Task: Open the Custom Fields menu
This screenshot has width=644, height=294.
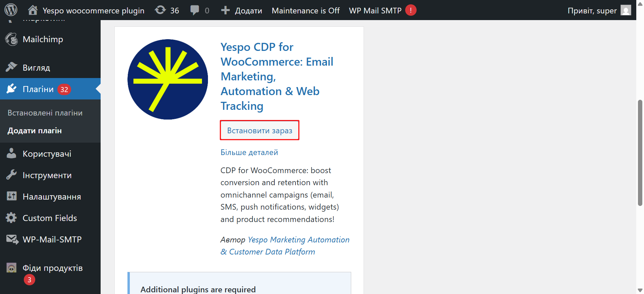Action: [50, 218]
